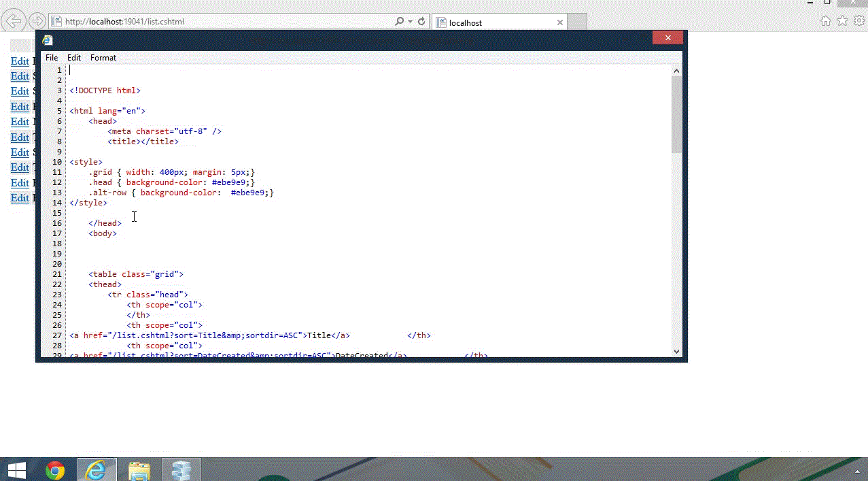
Task: Select the localhost browser tab
Action: click(499, 22)
